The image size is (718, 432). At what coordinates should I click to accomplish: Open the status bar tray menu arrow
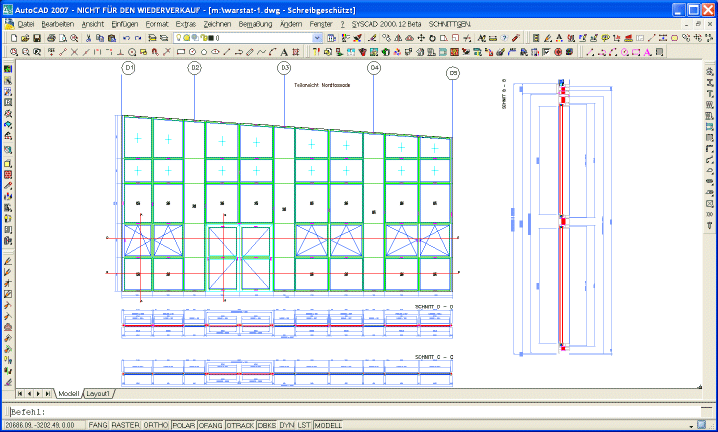pyautogui.click(x=691, y=426)
